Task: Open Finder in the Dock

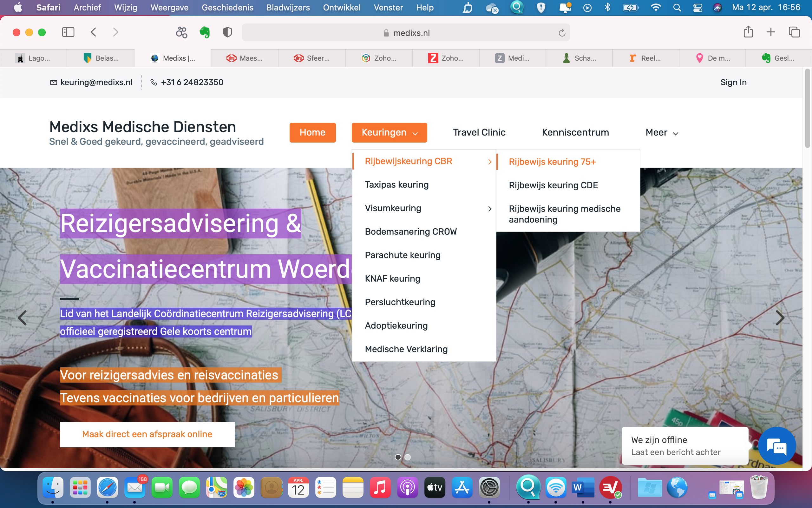Action: [53, 487]
